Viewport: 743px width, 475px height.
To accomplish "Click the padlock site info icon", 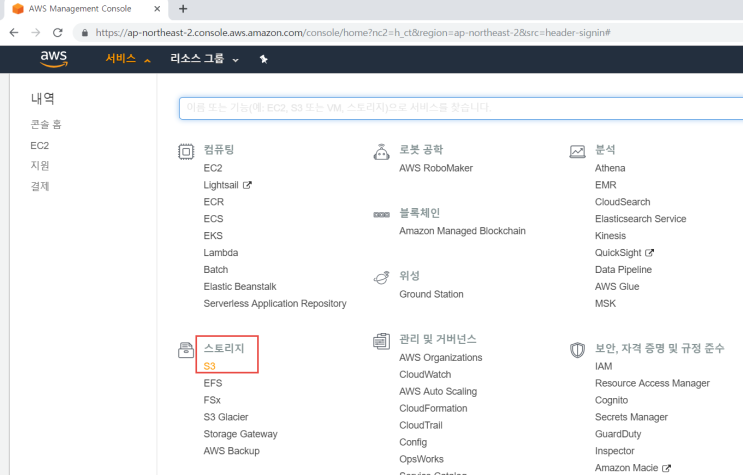I will coord(85,33).
